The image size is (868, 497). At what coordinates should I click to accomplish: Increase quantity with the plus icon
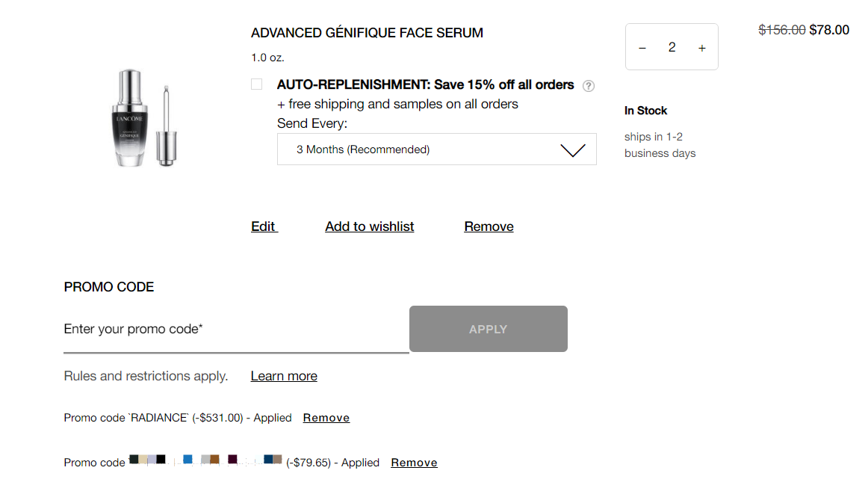click(702, 48)
